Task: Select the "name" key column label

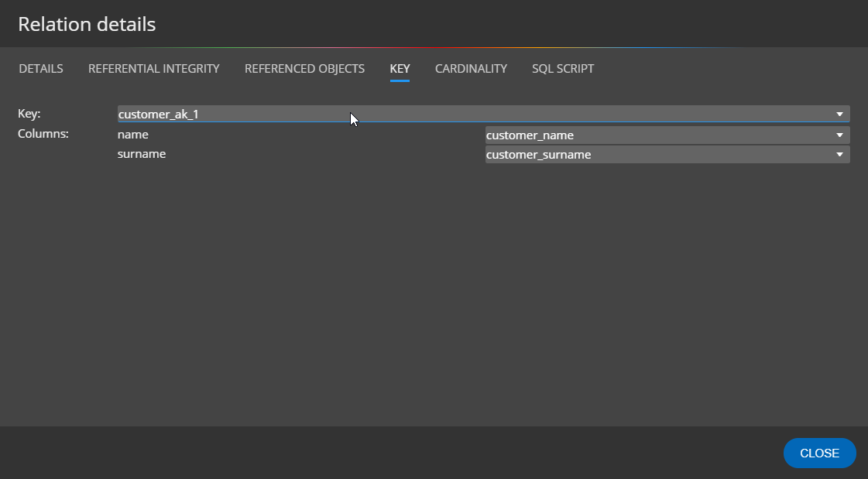Action: coord(132,135)
